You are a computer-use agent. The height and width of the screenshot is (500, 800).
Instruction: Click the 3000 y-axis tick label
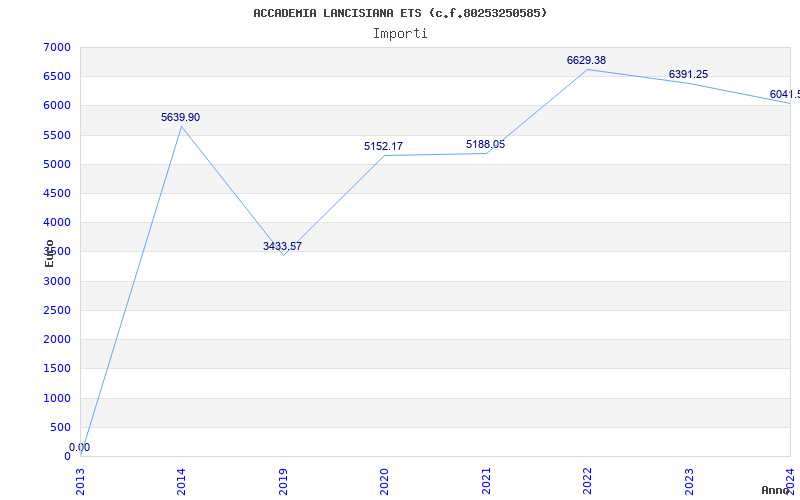point(57,281)
